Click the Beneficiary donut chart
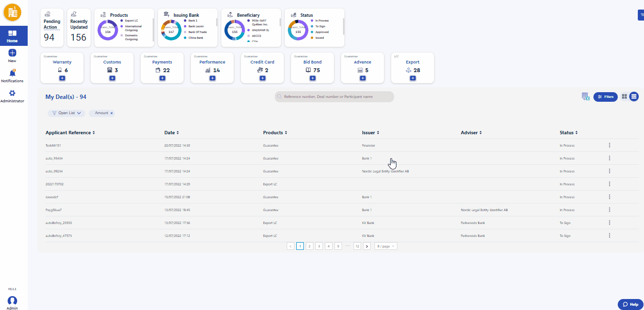Image resolution: width=644 pixels, height=310 pixels. 235,30
